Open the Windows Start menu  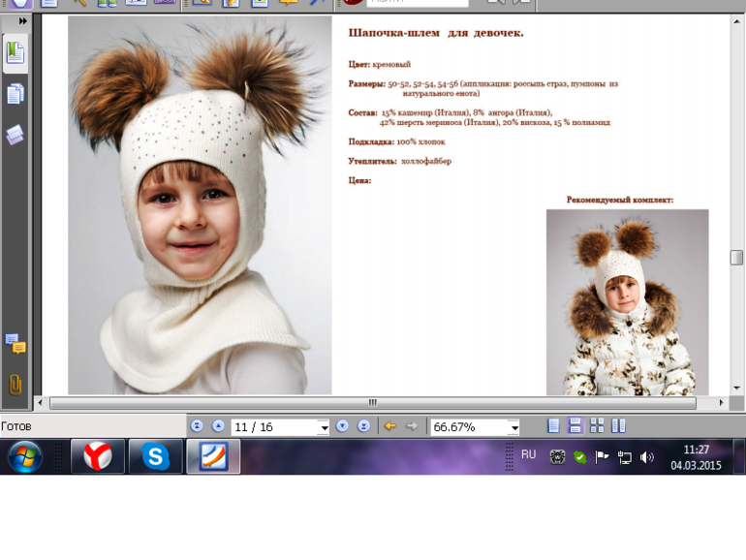point(24,456)
